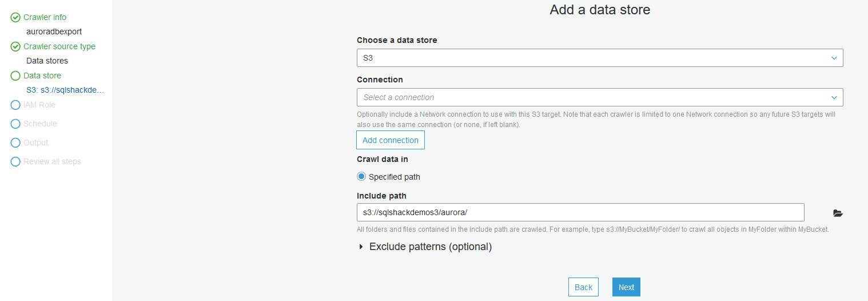Screen dimensions: 868x301
Task: Click the blue Next button
Action: tap(626, 287)
